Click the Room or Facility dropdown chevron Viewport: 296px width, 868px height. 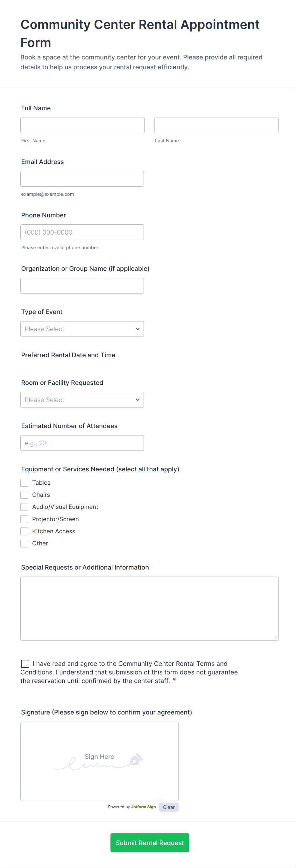coord(137,400)
